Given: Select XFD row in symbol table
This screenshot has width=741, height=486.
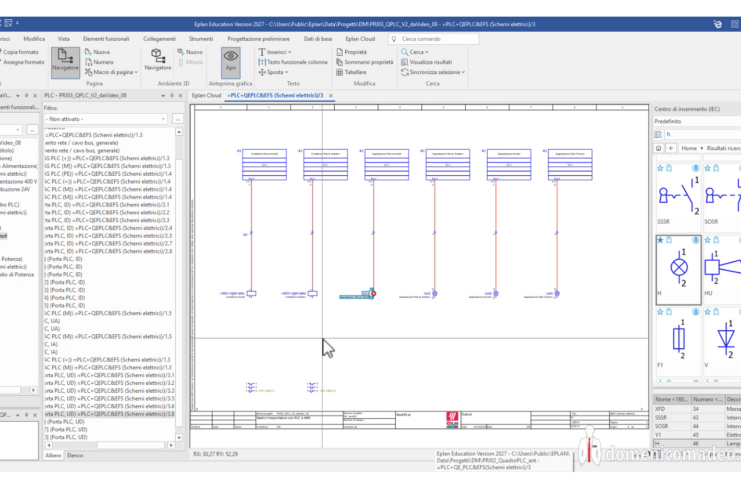Looking at the screenshot, I should pyautogui.click(x=697, y=409).
